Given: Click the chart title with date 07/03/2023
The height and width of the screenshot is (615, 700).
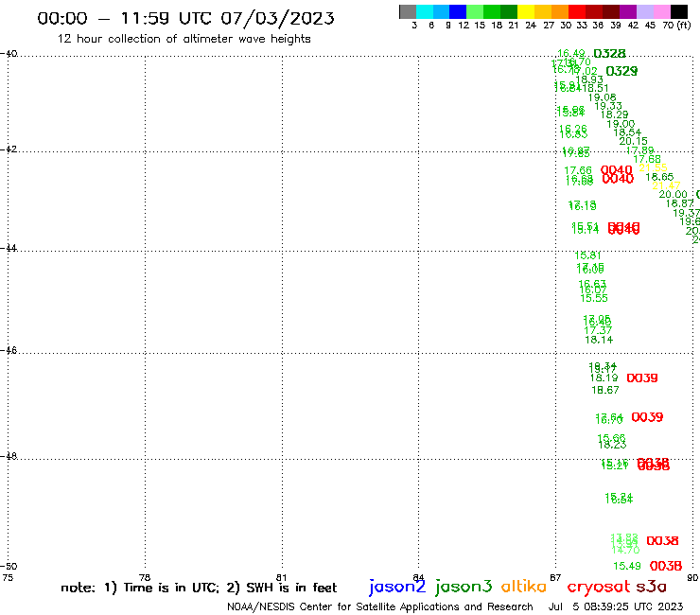Looking at the screenshot, I should pos(185,18).
